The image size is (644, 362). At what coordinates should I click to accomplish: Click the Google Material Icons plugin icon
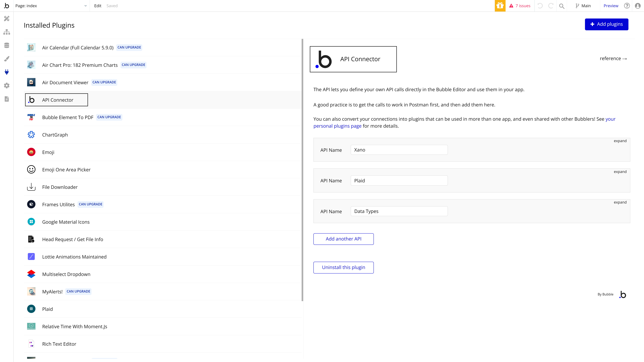(x=31, y=222)
